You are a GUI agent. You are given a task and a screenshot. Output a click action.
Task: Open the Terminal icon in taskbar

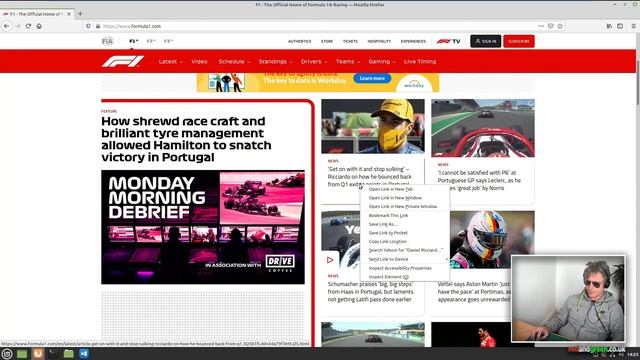[x=53, y=353]
